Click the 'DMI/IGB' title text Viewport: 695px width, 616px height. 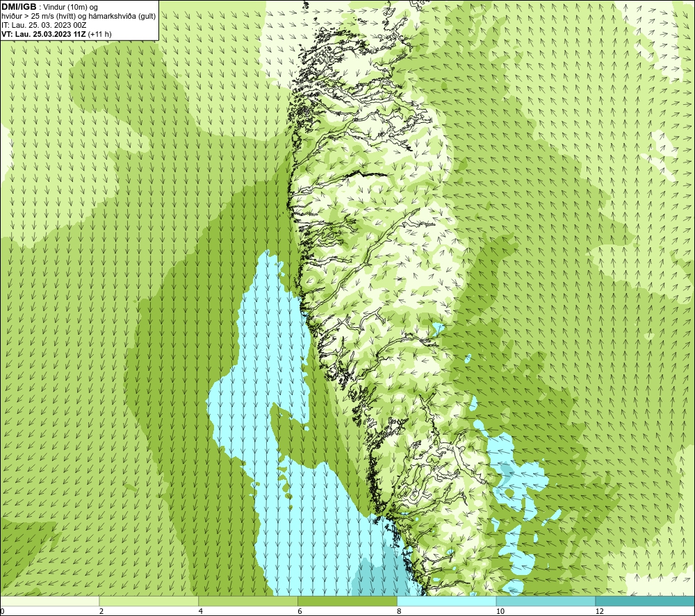[19, 7]
